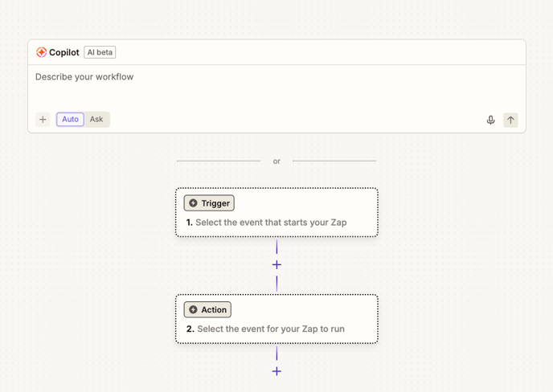Click step number 1 in Trigger card
The width and height of the screenshot is (553, 392).
pyautogui.click(x=189, y=223)
